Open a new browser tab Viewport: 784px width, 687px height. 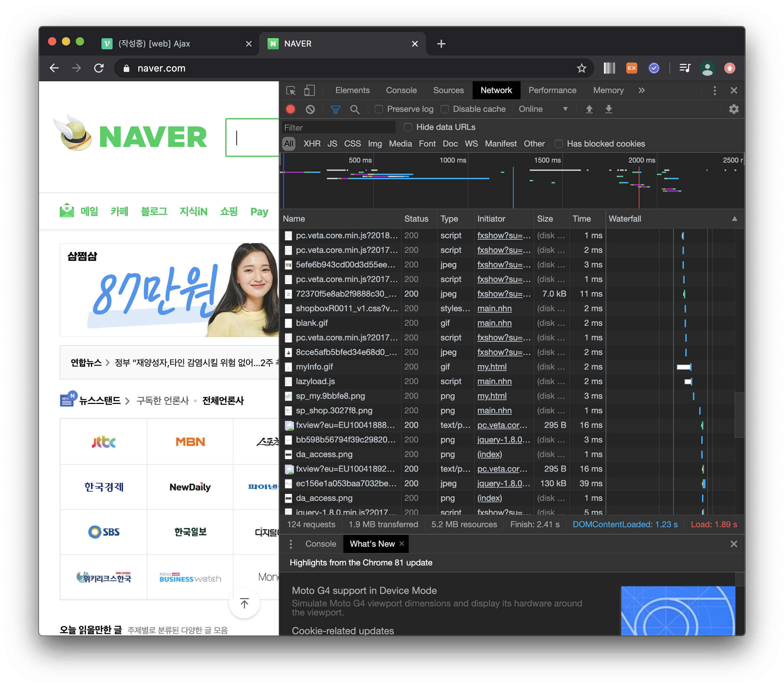[441, 44]
